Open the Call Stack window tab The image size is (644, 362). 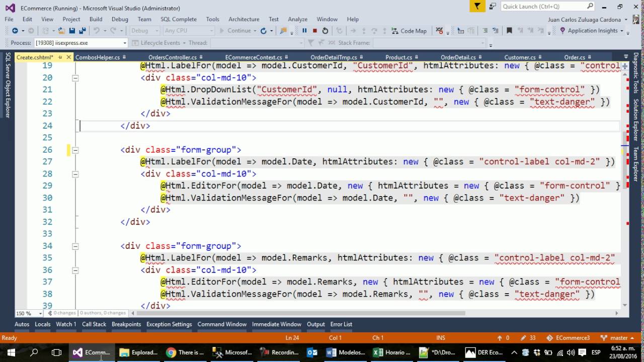[x=94, y=324]
